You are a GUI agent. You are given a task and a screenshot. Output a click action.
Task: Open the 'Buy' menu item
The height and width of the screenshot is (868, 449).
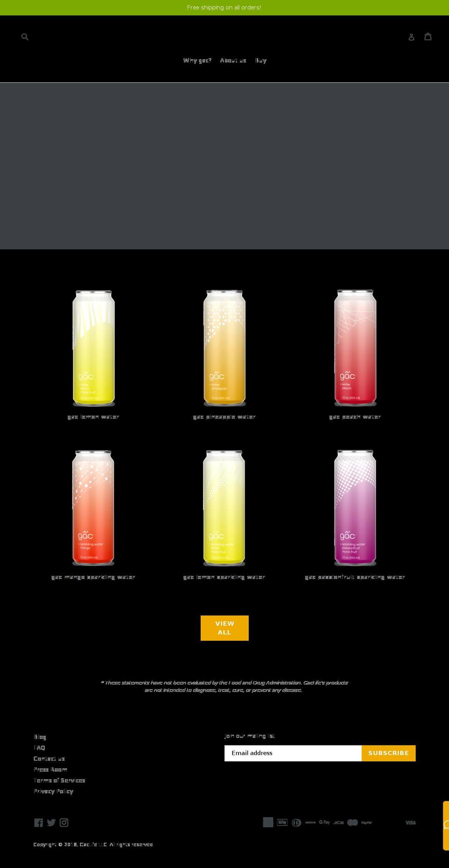coord(261,60)
